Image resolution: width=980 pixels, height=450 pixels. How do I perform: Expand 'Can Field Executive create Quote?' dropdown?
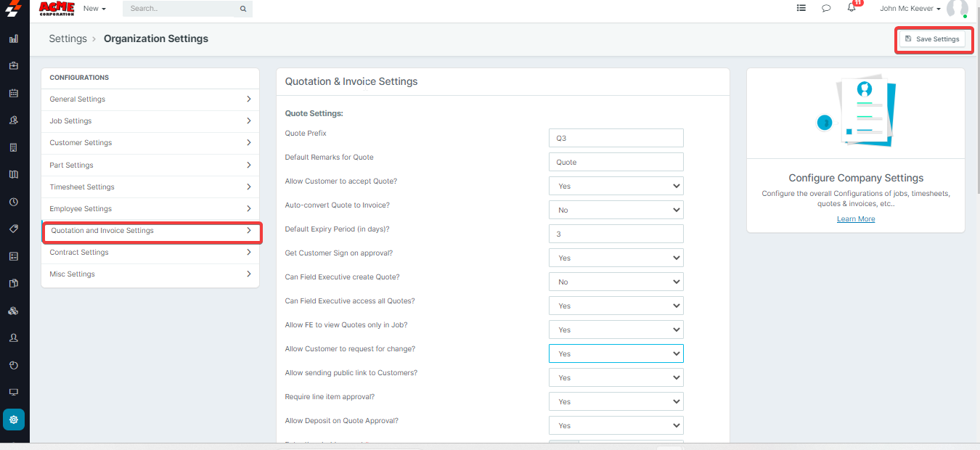tap(616, 282)
